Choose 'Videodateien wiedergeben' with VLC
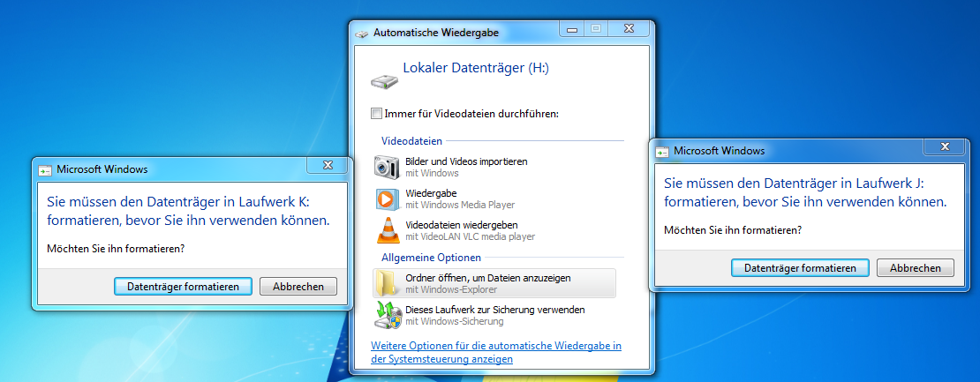 click(494, 230)
